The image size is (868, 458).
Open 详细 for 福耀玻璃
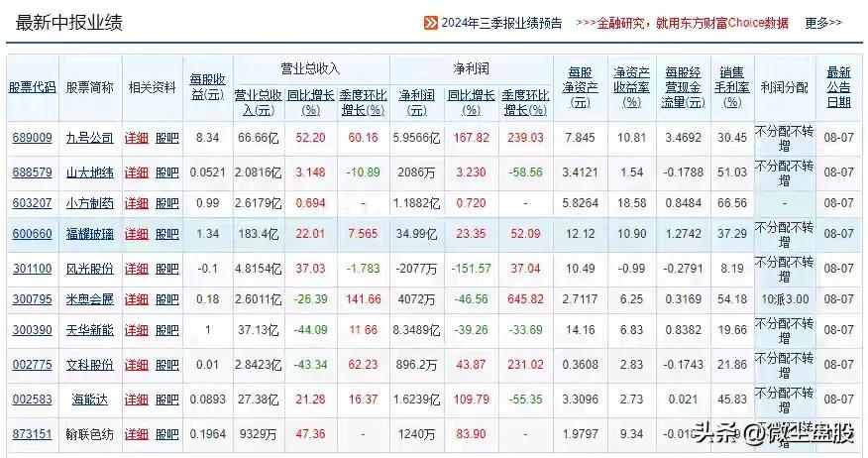(137, 234)
